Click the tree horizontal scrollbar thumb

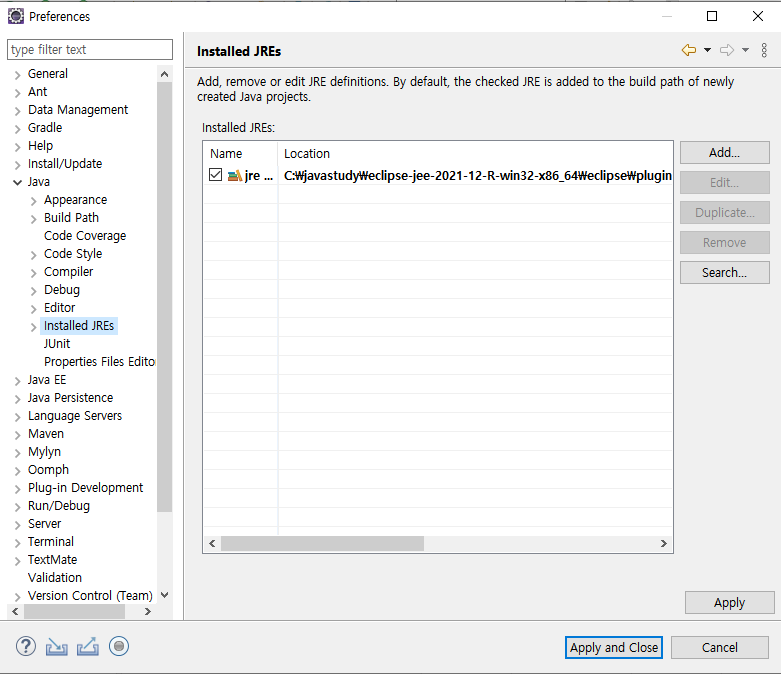coord(74,611)
